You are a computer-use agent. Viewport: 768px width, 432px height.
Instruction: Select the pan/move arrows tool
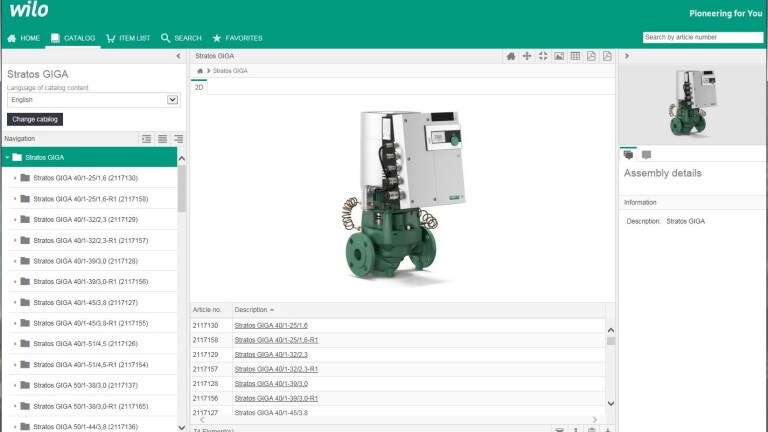(x=527, y=56)
